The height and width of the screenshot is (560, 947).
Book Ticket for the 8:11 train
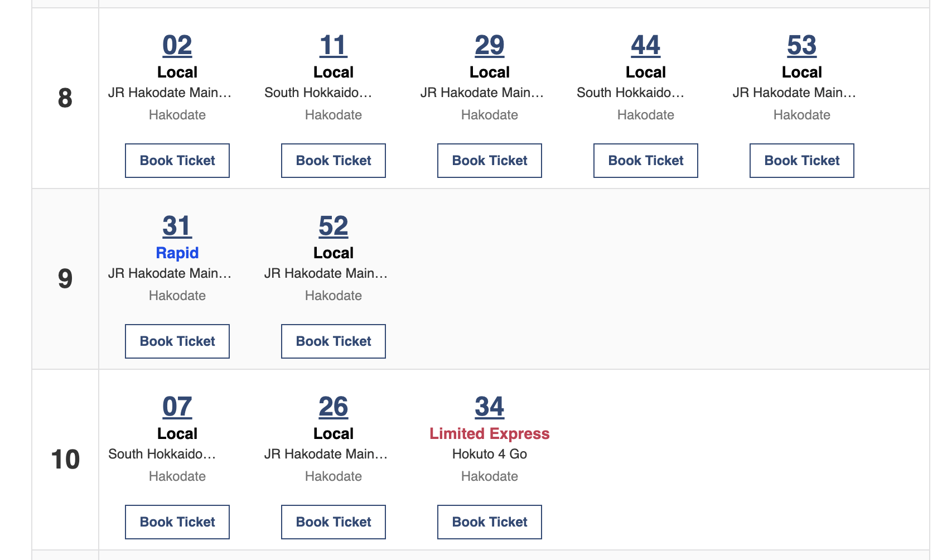[x=334, y=161]
